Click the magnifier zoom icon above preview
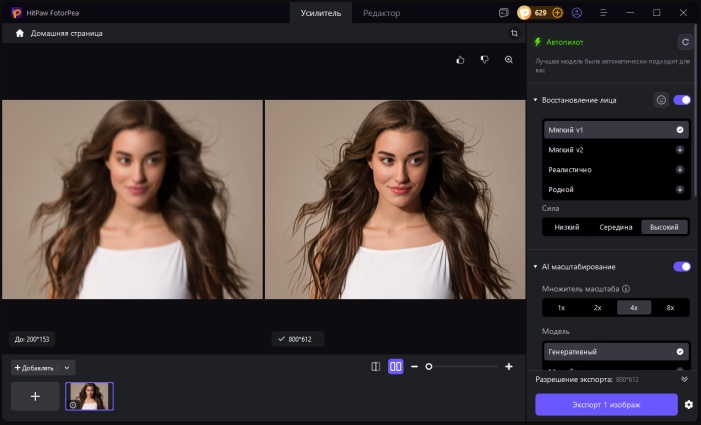This screenshot has width=701, height=425. coord(509,60)
